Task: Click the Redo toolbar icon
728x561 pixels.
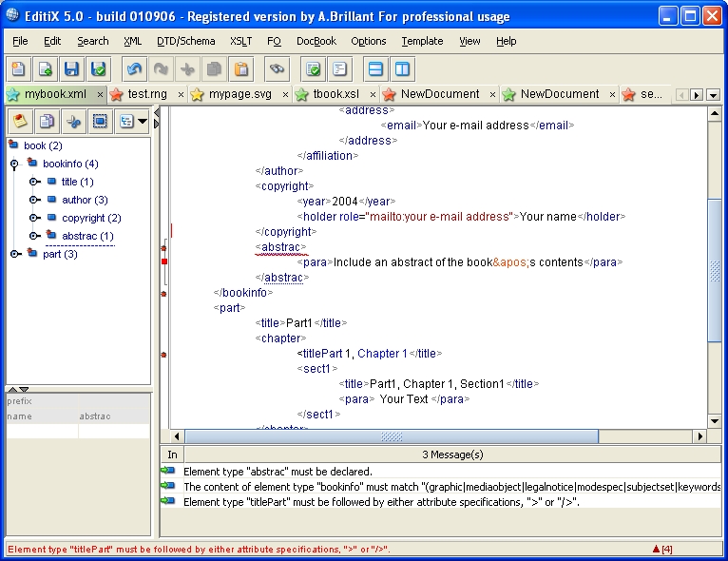Action: click(162, 69)
